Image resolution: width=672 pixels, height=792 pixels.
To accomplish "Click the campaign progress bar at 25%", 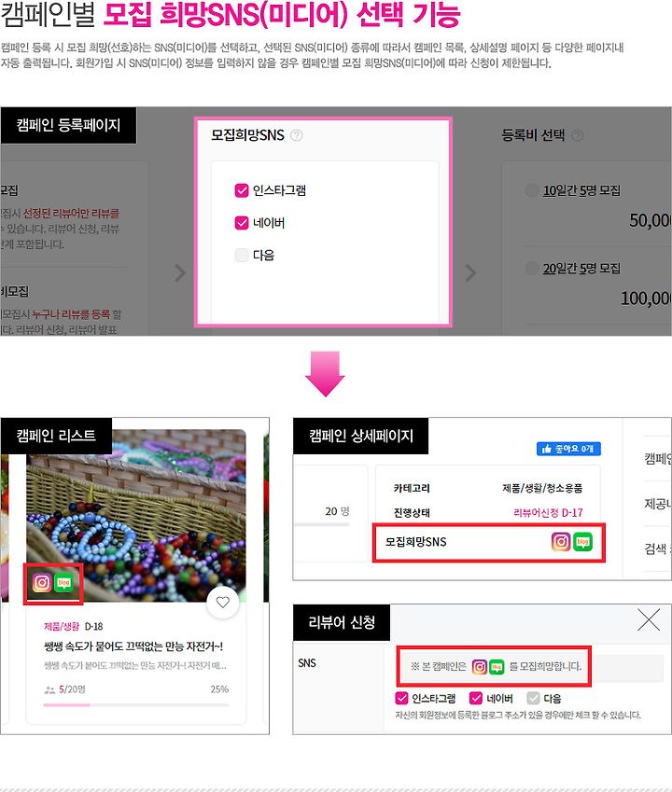I will [x=136, y=704].
